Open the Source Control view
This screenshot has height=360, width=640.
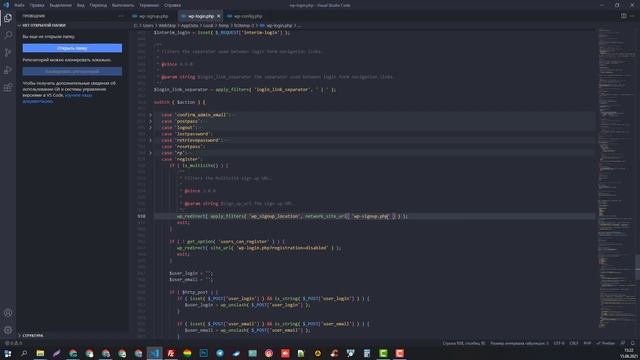click(8, 53)
